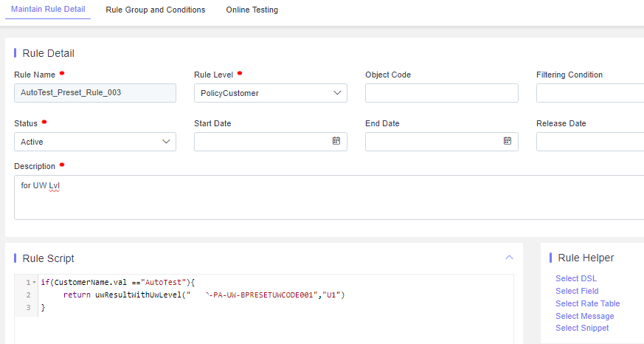Click the Release Date input field
The image size is (644, 344).
pos(590,142)
